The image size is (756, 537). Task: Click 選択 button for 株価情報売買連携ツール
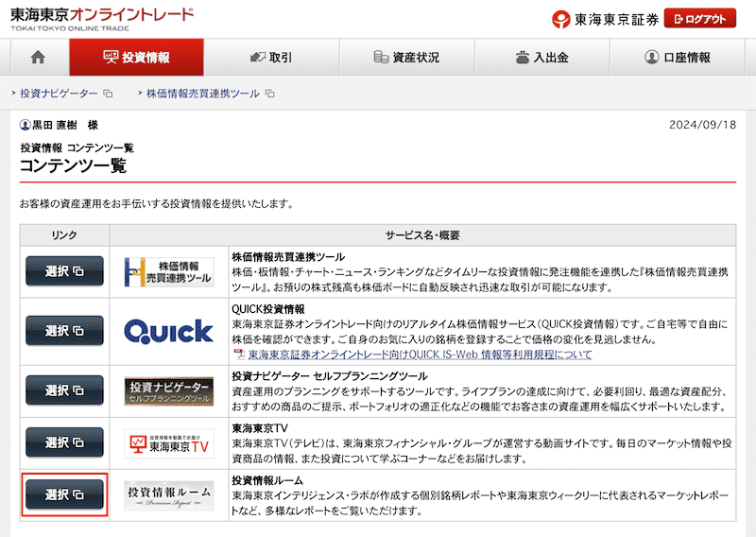coord(64,271)
